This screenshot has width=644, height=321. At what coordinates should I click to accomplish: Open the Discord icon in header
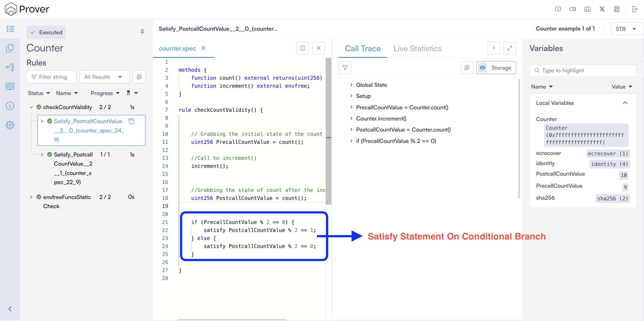[587, 9]
